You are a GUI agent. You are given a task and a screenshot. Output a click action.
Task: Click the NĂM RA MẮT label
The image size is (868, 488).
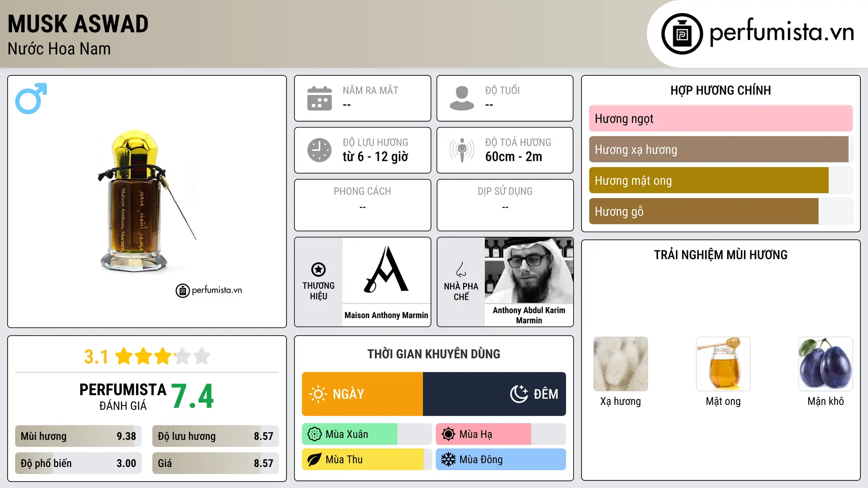[x=370, y=90]
